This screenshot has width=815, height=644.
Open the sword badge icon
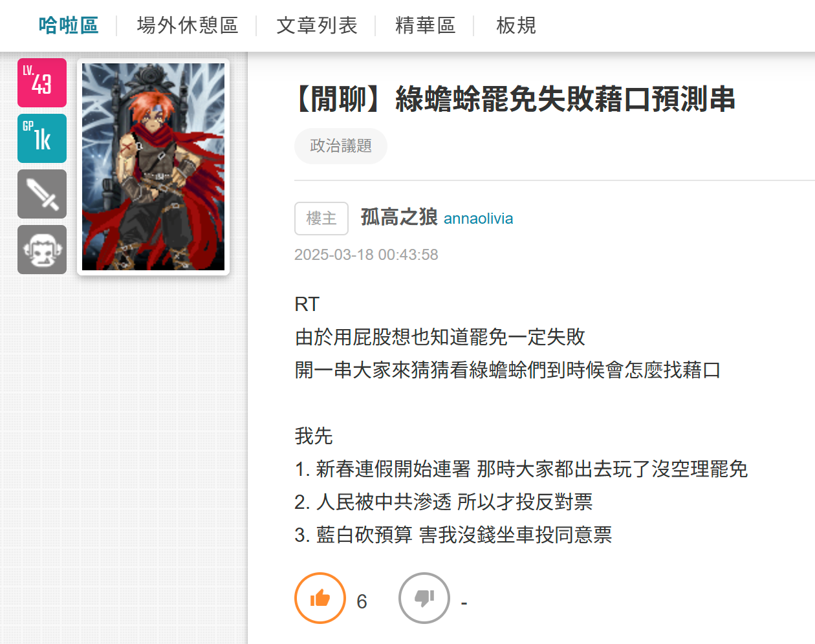point(42,194)
